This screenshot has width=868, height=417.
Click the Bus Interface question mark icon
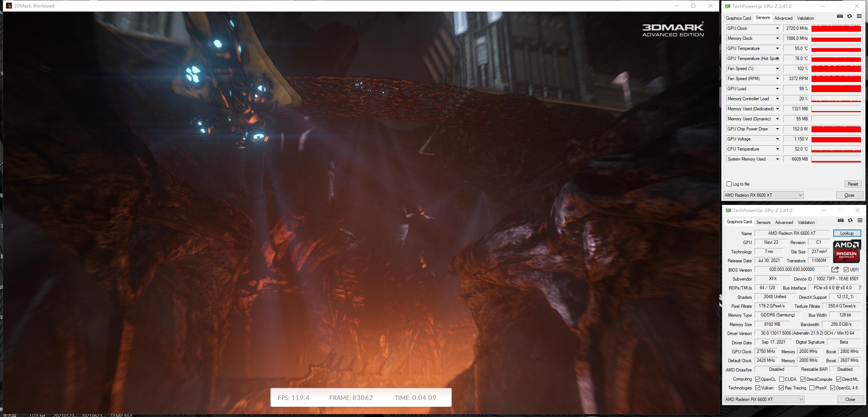click(860, 288)
